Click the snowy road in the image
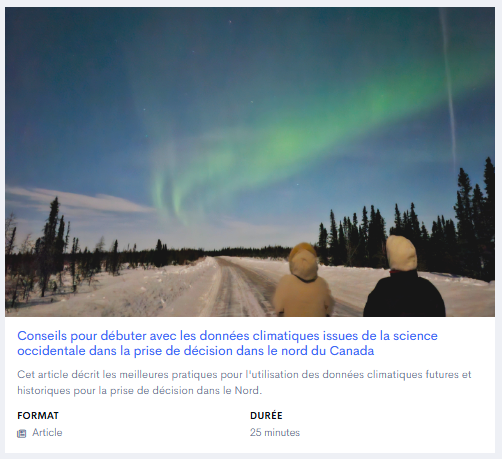 coord(237,287)
